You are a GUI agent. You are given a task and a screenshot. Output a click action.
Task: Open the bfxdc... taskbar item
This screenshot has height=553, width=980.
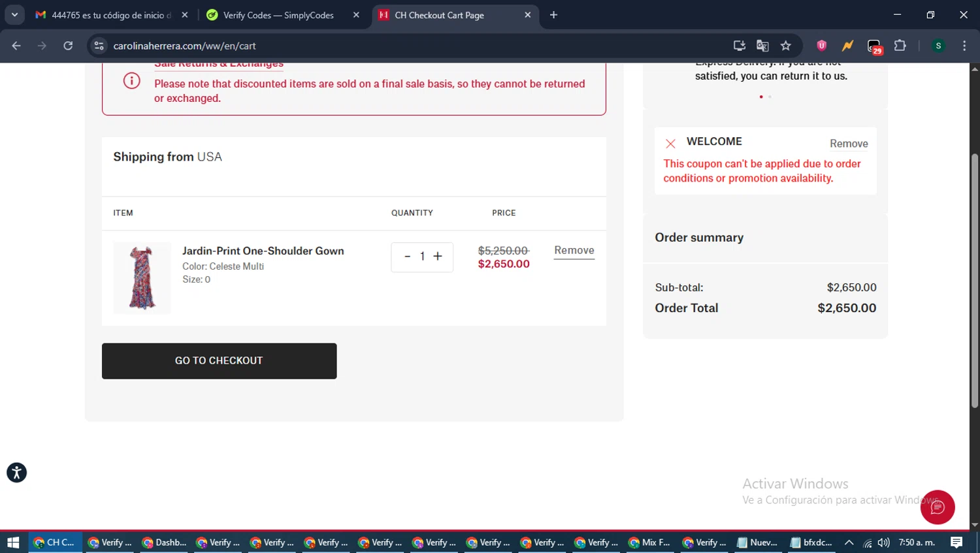coord(811,543)
